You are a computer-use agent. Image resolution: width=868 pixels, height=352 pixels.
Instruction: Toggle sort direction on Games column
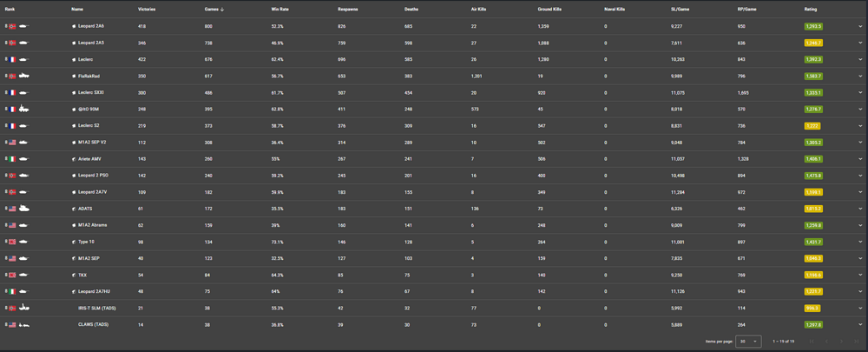tap(214, 10)
